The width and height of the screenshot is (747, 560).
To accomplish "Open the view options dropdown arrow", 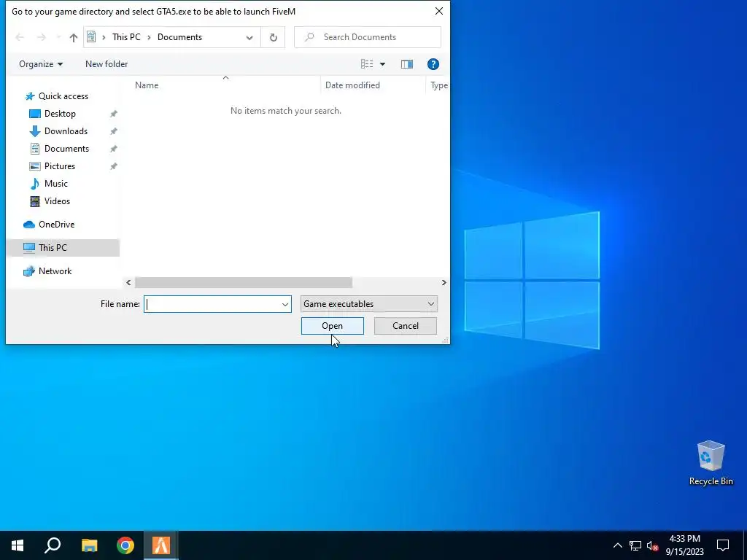I will coord(382,64).
